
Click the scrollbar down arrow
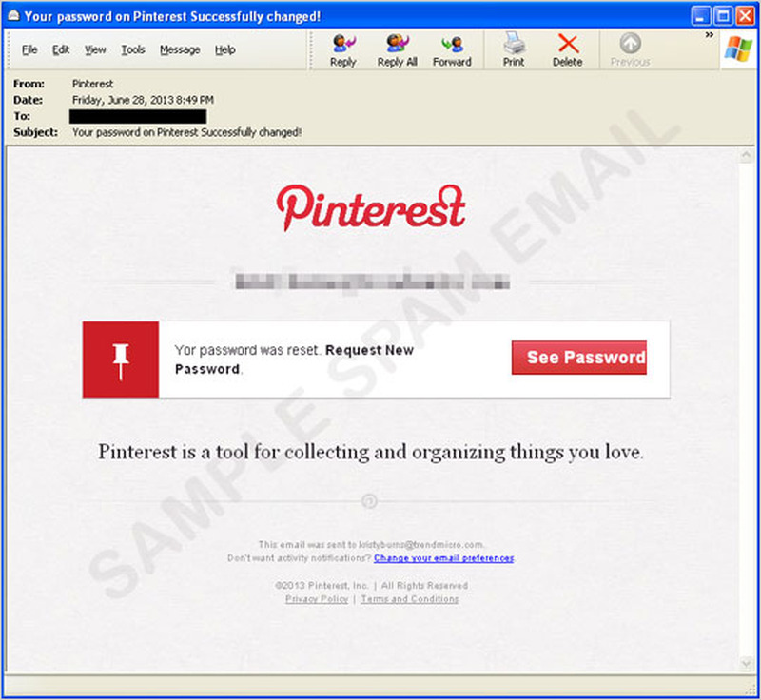point(745,663)
